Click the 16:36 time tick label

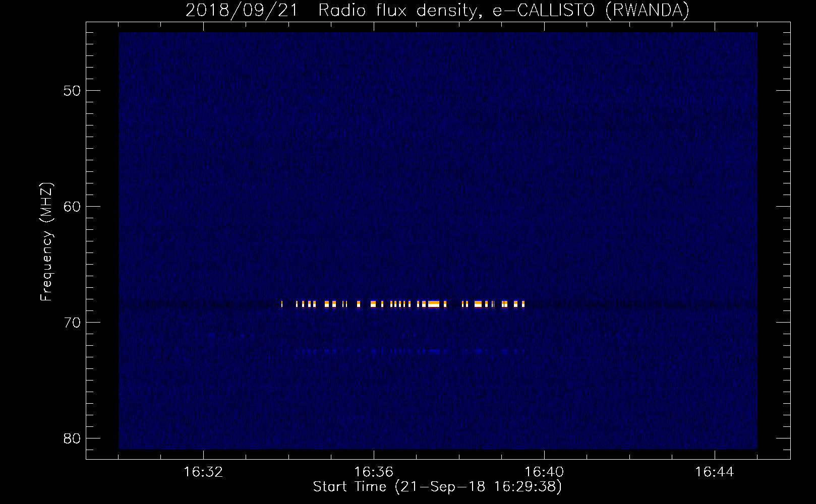click(374, 472)
